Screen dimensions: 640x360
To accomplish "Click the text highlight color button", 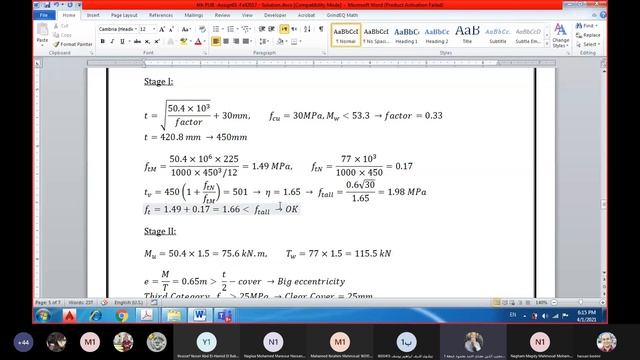I will (x=184, y=41).
